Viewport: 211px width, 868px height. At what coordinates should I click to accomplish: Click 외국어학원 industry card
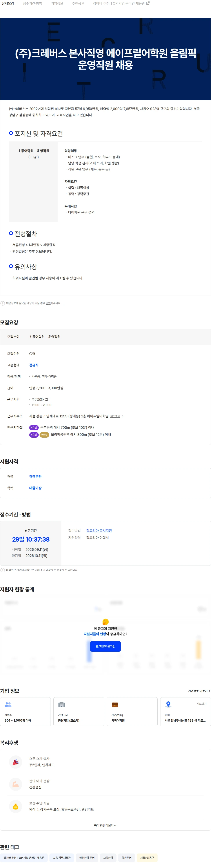point(132,712)
